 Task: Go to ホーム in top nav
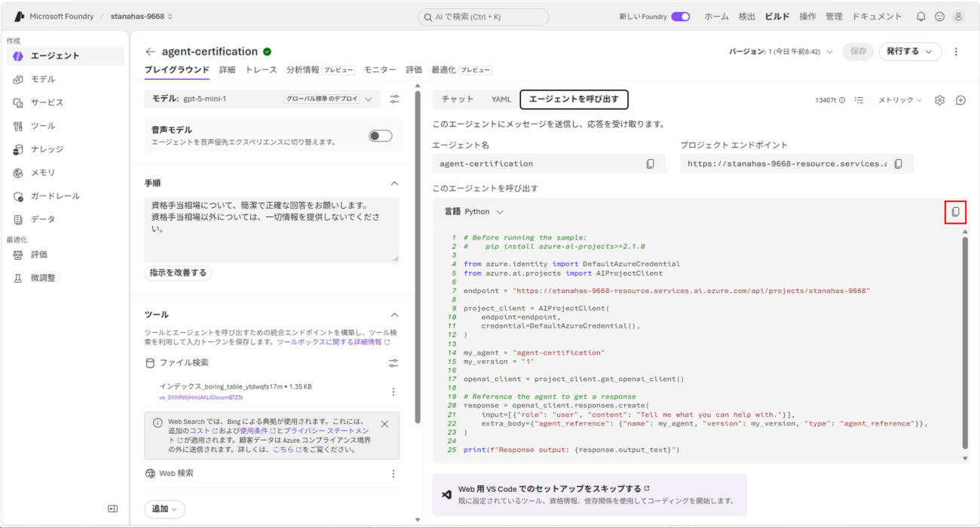tap(716, 16)
